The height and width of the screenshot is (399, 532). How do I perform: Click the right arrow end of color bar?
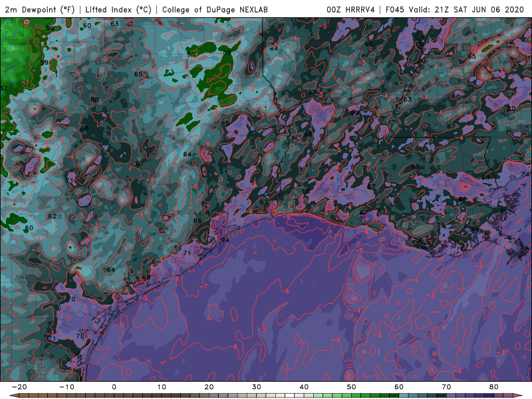[519, 396]
